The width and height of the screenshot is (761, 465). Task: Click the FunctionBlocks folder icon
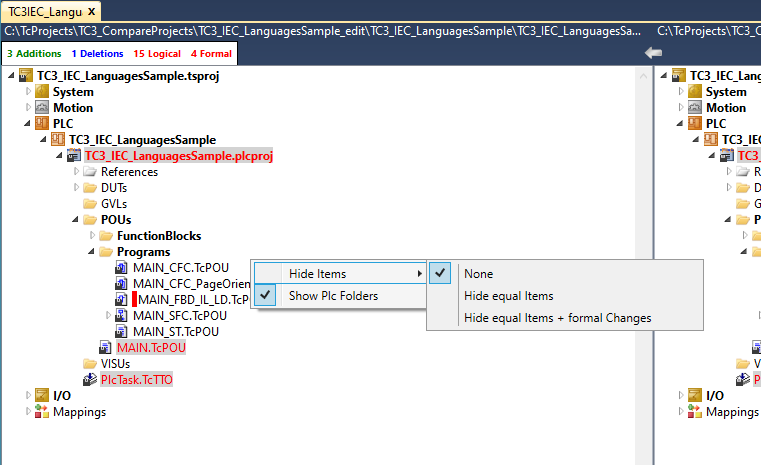click(x=106, y=236)
